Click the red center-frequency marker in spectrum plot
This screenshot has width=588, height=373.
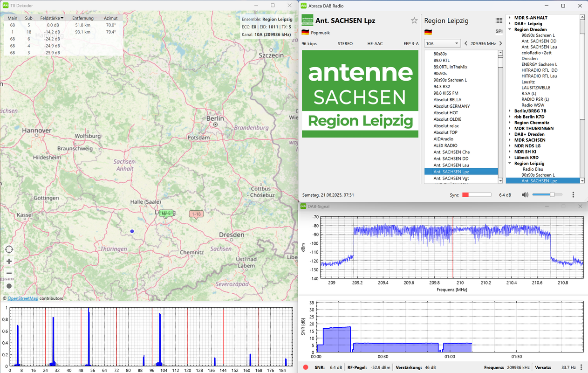tap(452, 248)
